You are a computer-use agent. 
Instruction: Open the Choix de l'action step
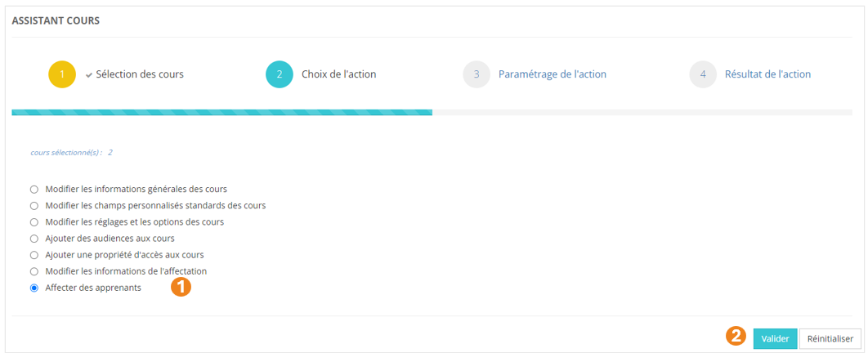pos(339,74)
